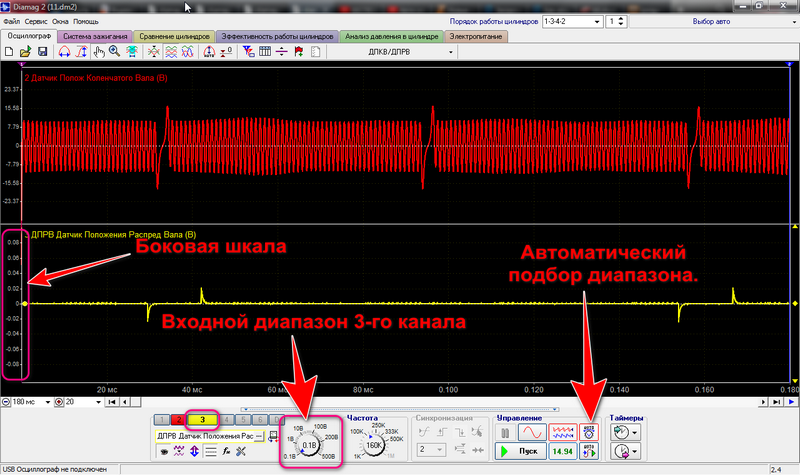Click the 160K frequency knob
This screenshot has height=475, width=800.
374,445
